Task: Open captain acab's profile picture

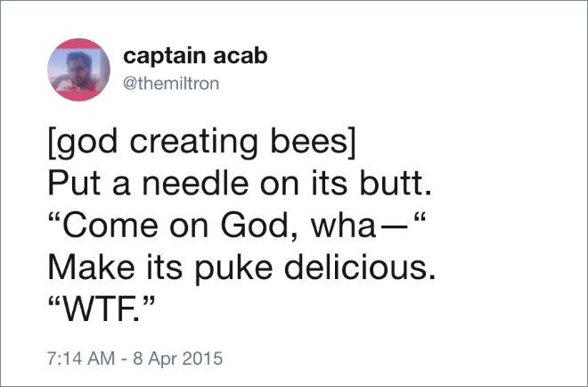Action: click(x=78, y=70)
